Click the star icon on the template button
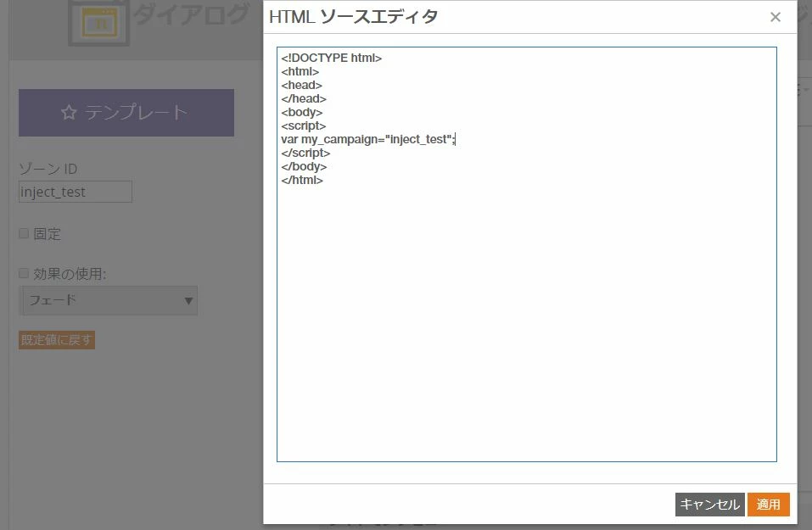Viewport: 812px width, 530px height. coord(69,112)
